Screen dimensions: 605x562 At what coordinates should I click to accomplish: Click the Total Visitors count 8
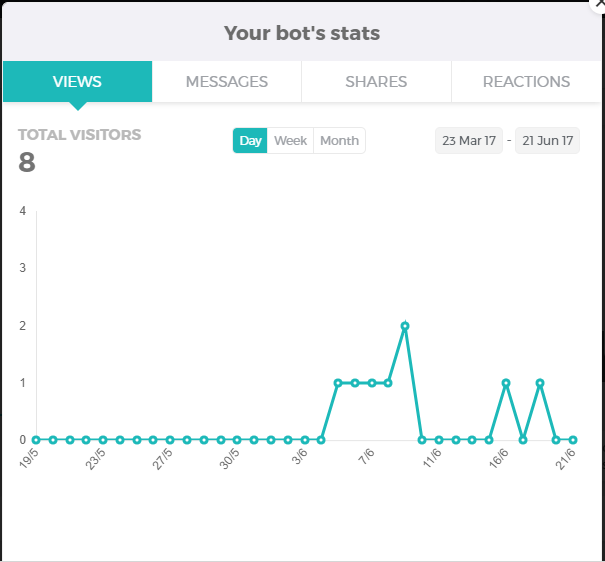[x=27, y=162]
